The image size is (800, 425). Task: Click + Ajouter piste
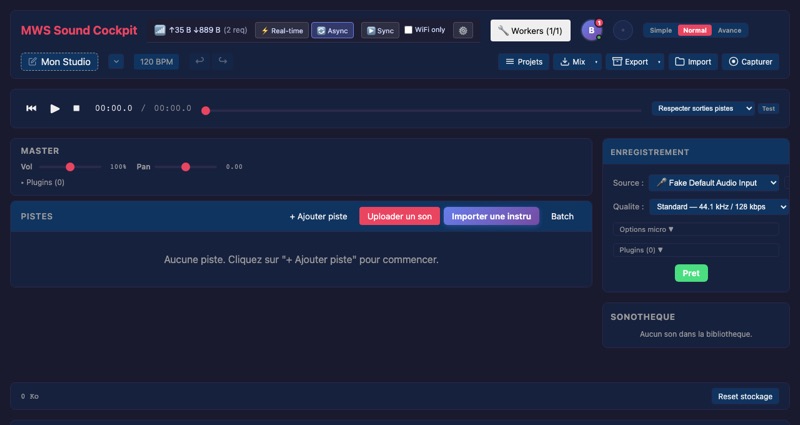[x=318, y=216]
